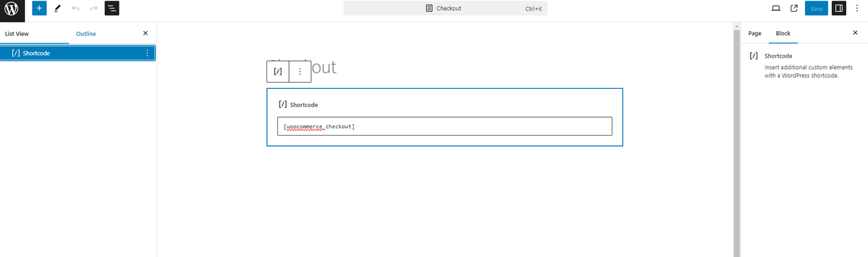Click the Shortcode label inside the block
Viewport: 868px width, 257px height.
point(304,105)
